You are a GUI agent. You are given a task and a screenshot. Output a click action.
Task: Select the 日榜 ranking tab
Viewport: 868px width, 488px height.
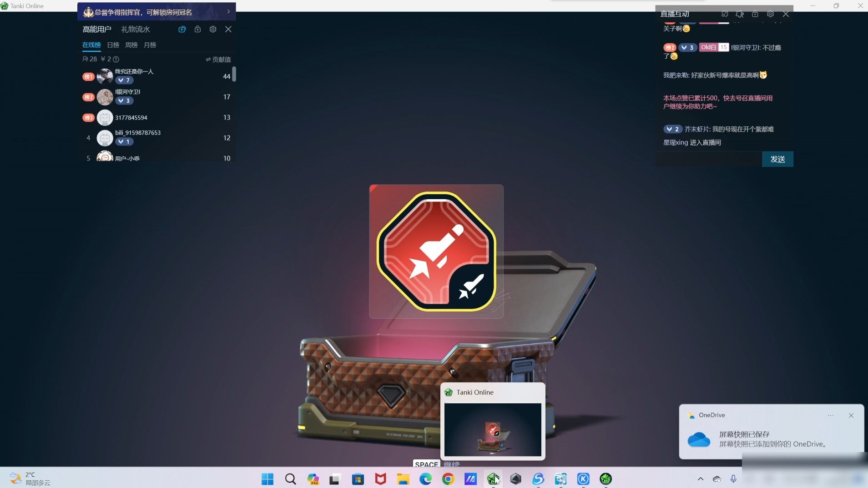(113, 45)
